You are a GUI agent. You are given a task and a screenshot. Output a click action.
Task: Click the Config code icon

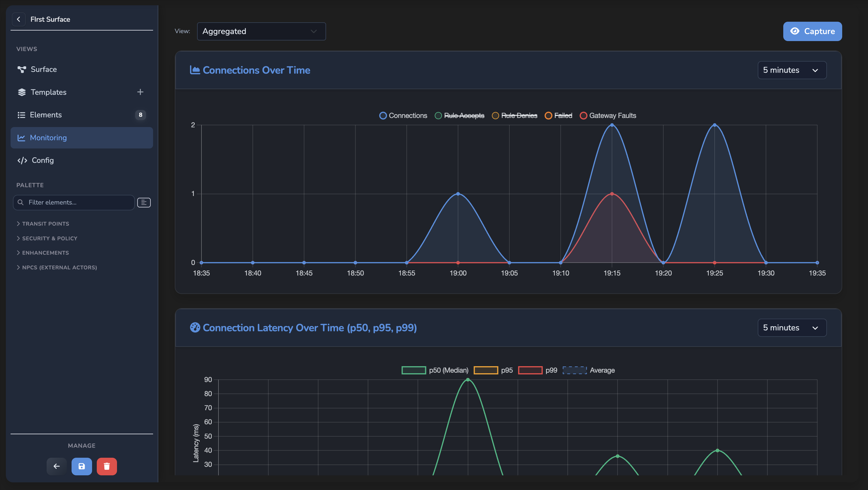coord(22,160)
